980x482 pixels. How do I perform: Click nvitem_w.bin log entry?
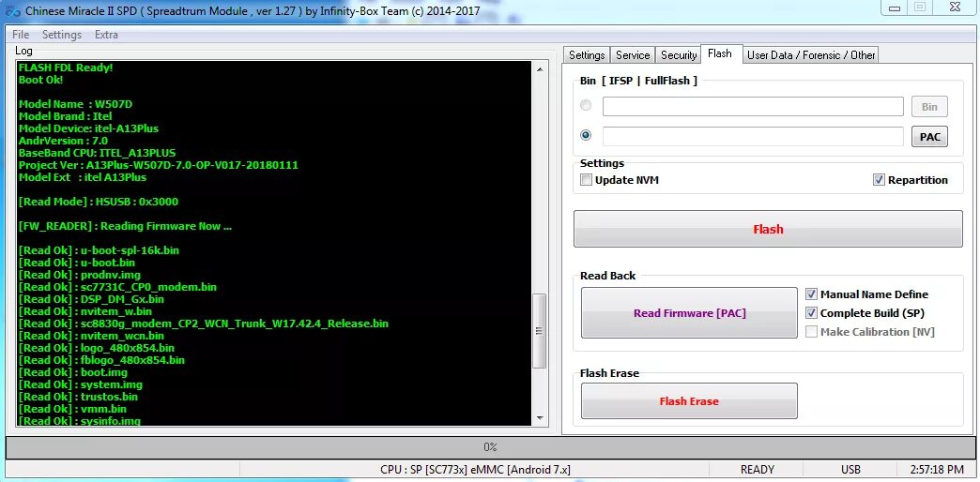85,311
